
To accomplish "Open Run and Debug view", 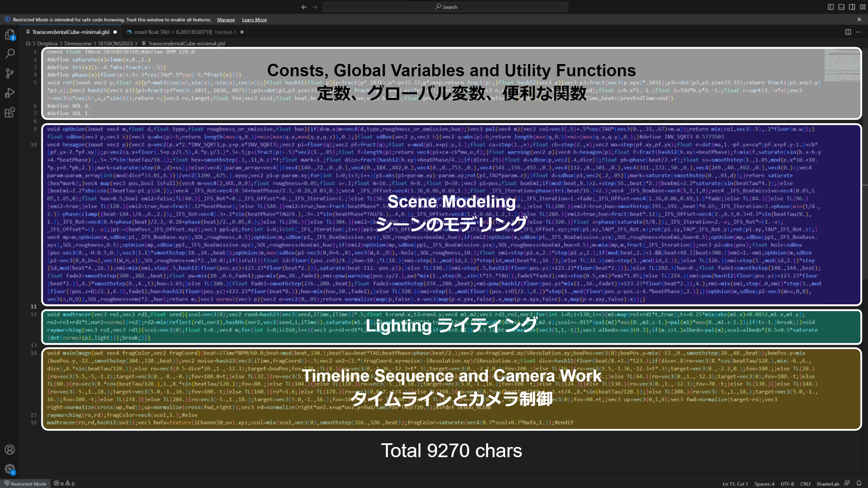I will [x=10, y=93].
